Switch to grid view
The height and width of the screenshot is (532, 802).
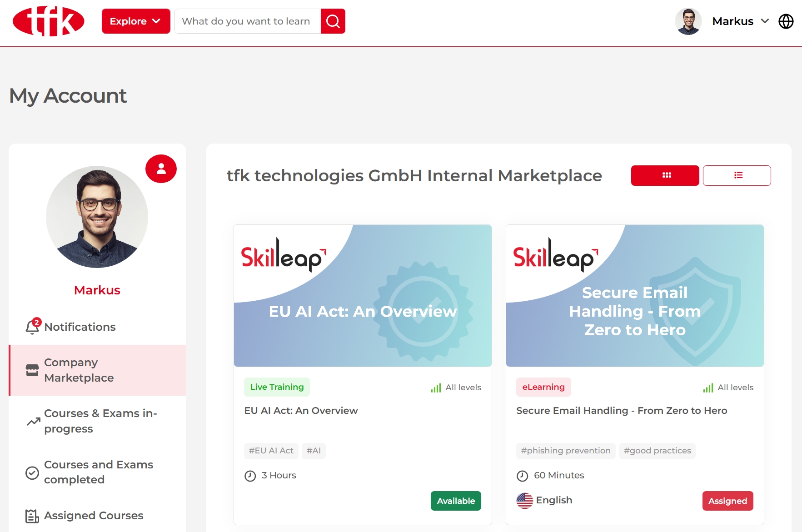tap(665, 175)
